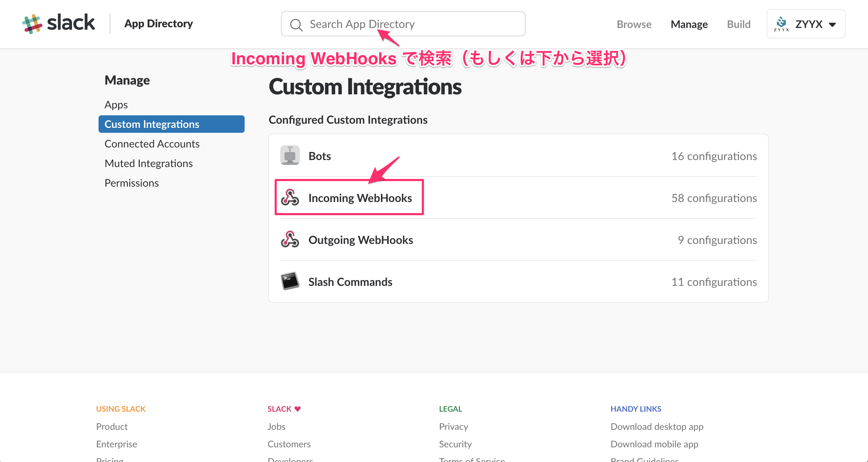Open Slash Commands integration
Image resolution: width=868 pixels, height=462 pixels.
(x=518, y=282)
